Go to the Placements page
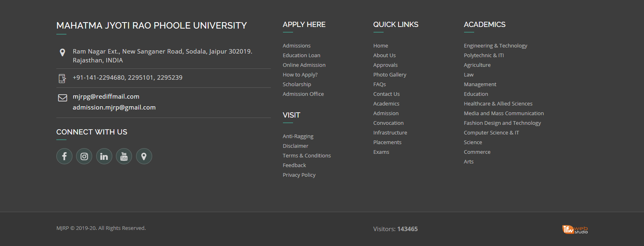 (387, 143)
